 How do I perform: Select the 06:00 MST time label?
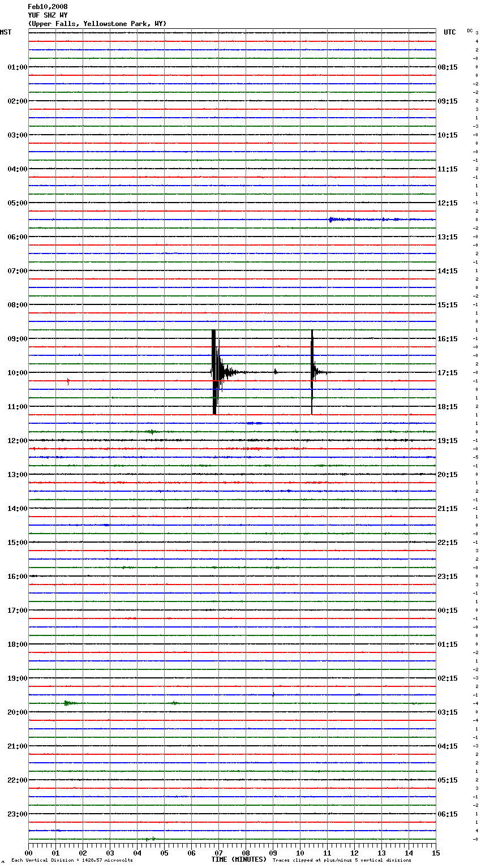click(18, 237)
